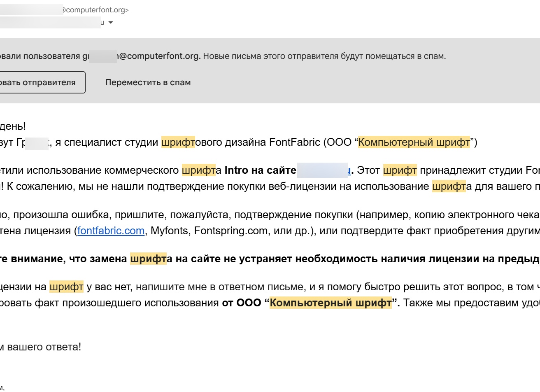540x392 pixels.
Task: Click the phrase 'напишите мне в ответном письме'
Action: coord(219,287)
